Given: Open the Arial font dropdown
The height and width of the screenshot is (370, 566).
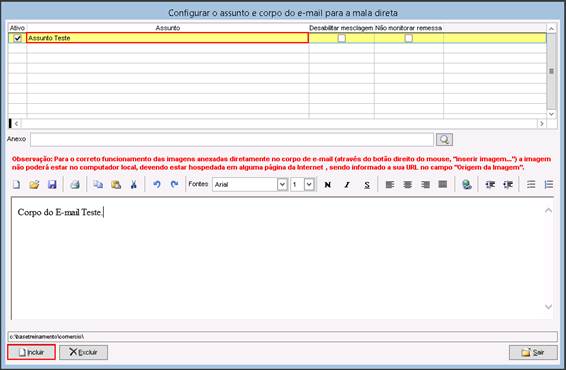Looking at the screenshot, I should pos(282,184).
